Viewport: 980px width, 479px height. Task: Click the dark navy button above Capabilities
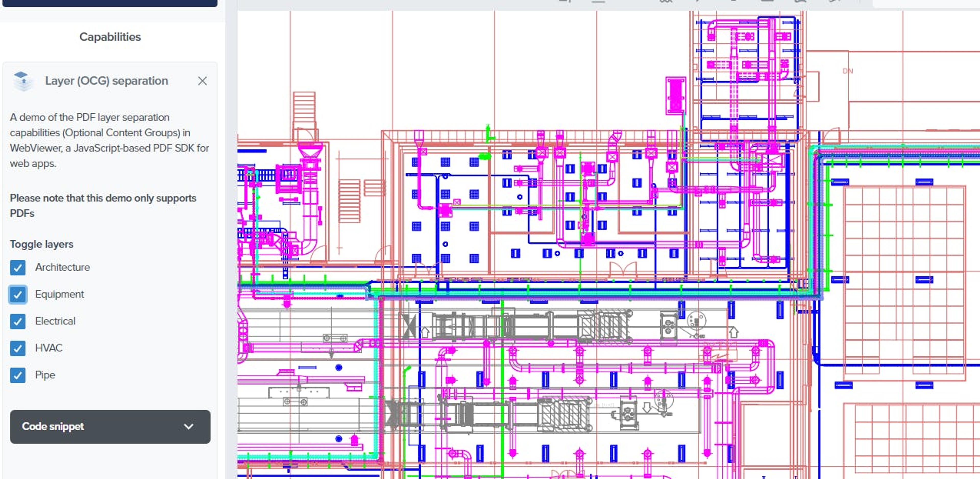click(x=110, y=3)
